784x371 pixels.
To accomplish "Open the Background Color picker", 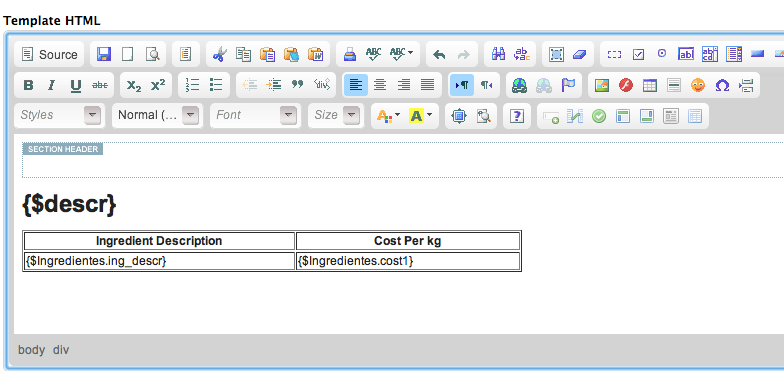I will point(420,116).
